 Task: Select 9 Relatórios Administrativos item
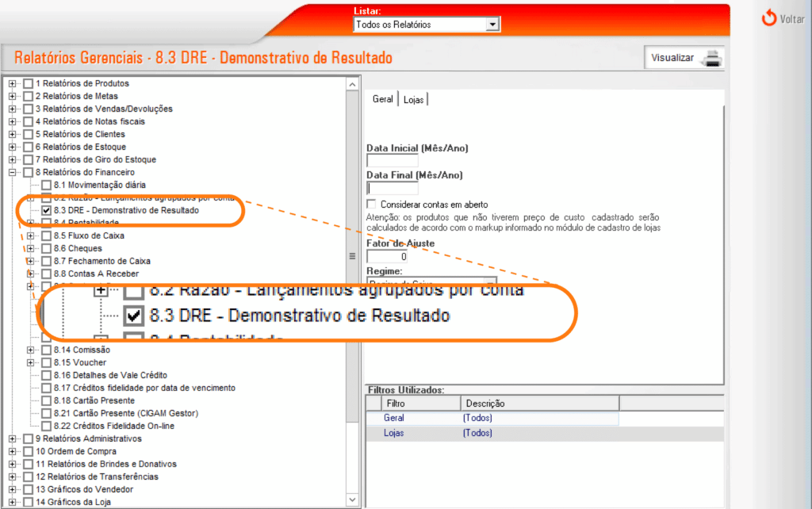(x=89, y=438)
